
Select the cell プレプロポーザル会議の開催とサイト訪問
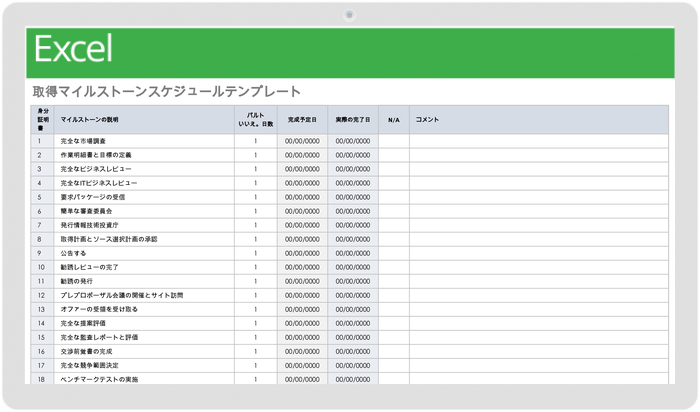click(x=144, y=295)
